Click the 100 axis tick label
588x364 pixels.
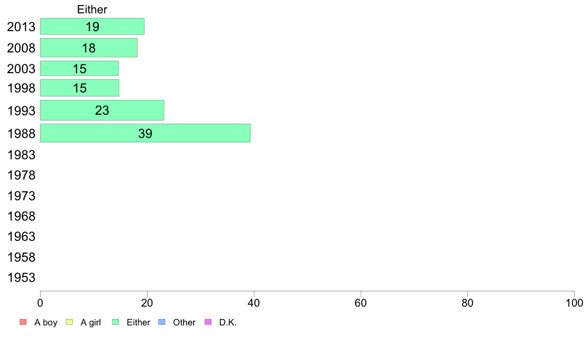pyautogui.click(x=574, y=303)
